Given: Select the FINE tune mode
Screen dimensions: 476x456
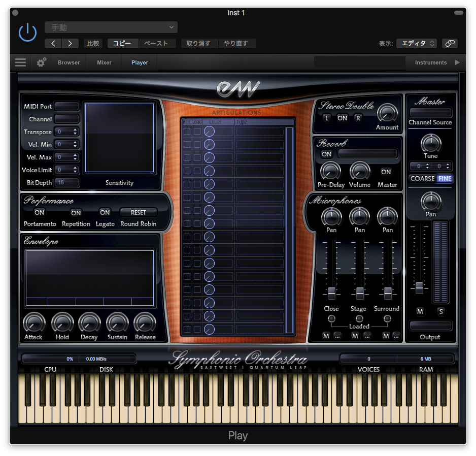Looking at the screenshot, I should click(445, 179).
